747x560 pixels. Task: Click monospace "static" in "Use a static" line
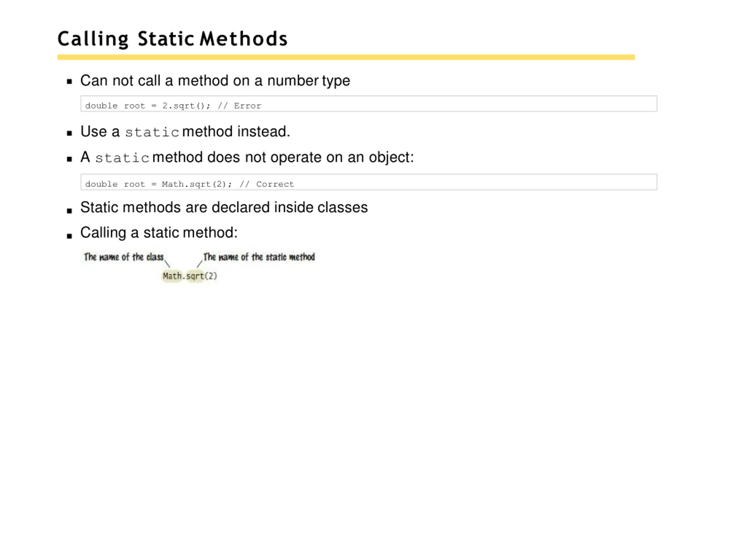[152, 132]
